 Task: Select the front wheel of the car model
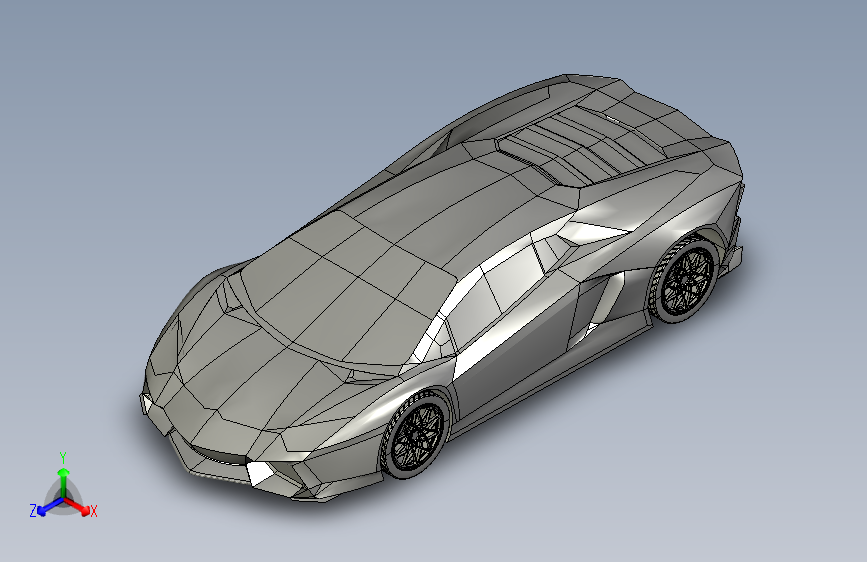415,433
